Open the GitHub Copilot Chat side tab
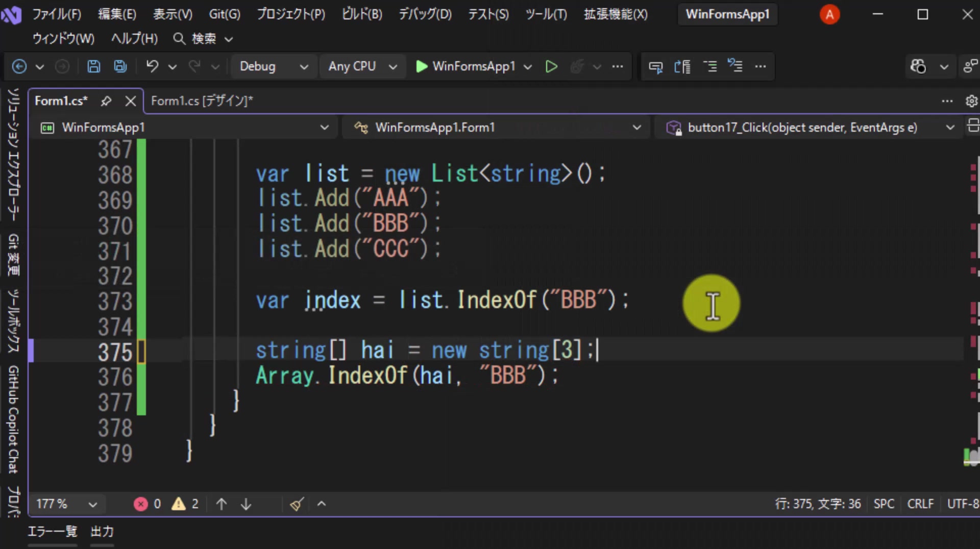This screenshot has height=549, width=980. pos(13,419)
